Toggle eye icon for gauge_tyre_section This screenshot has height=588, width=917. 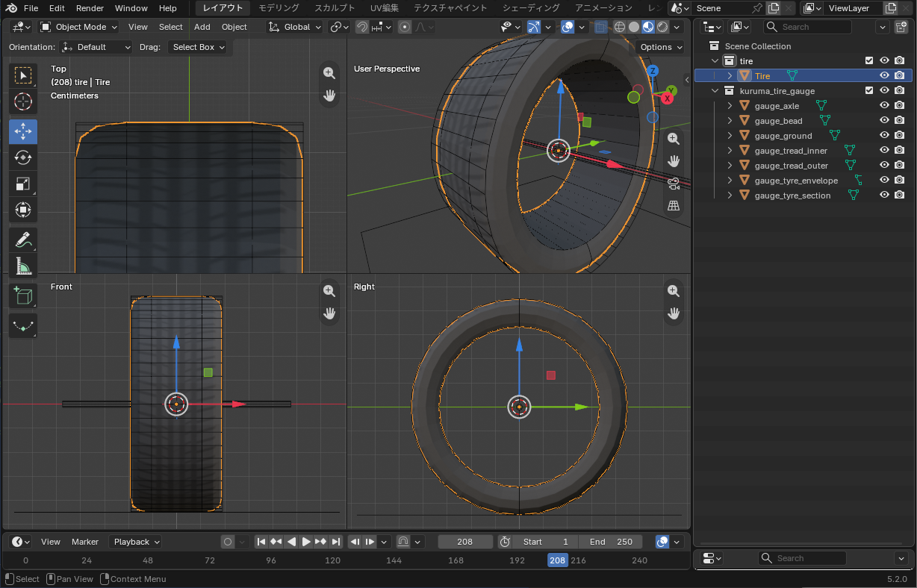click(884, 195)
